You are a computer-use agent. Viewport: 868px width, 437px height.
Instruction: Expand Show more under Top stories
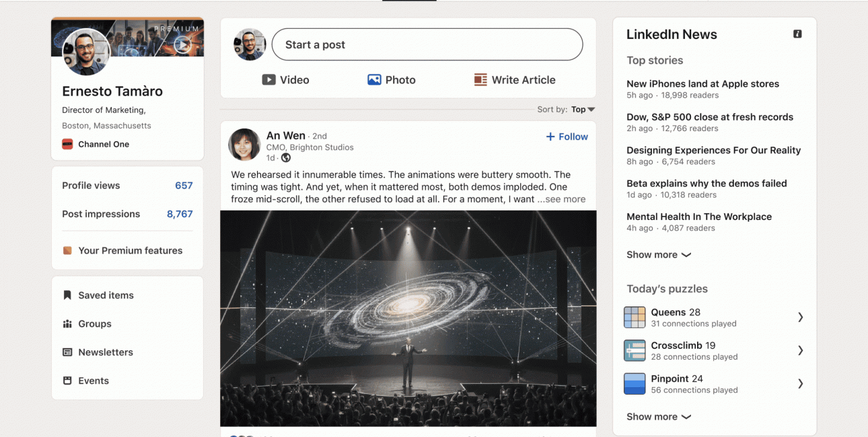(659, 255)
